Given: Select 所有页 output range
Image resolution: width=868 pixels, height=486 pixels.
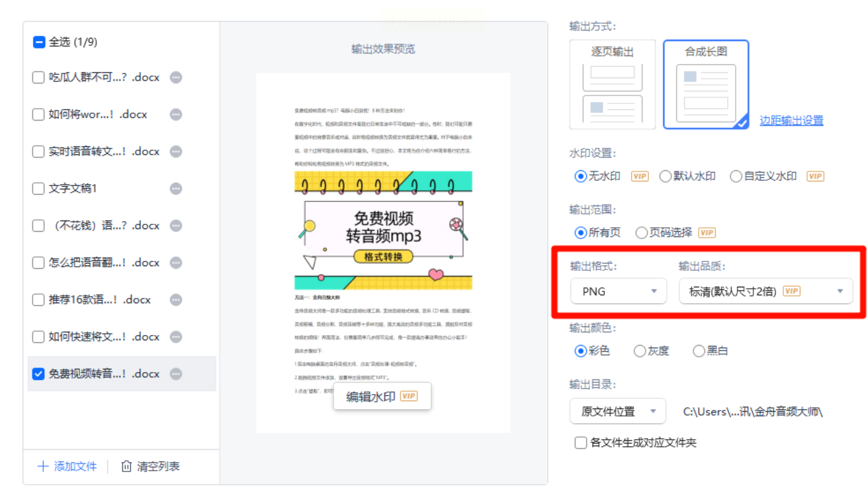Looking at the screenshot, I should point(581,232).
